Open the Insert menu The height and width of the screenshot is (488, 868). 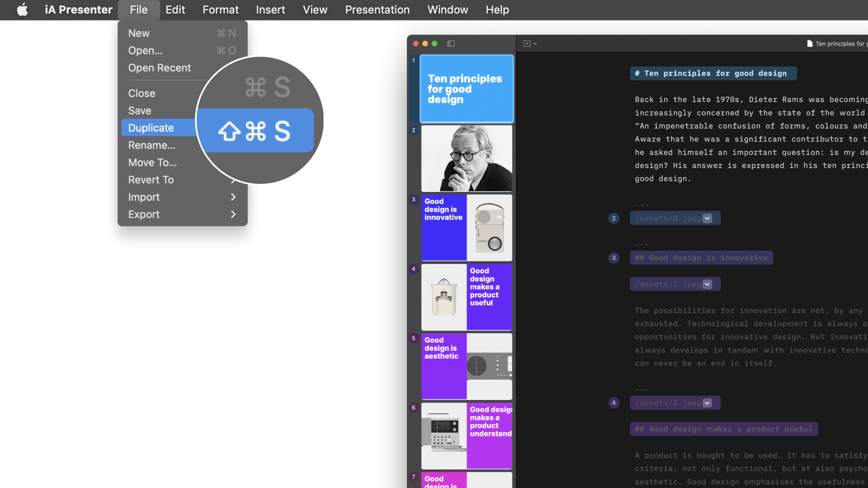tap(270, 10)
